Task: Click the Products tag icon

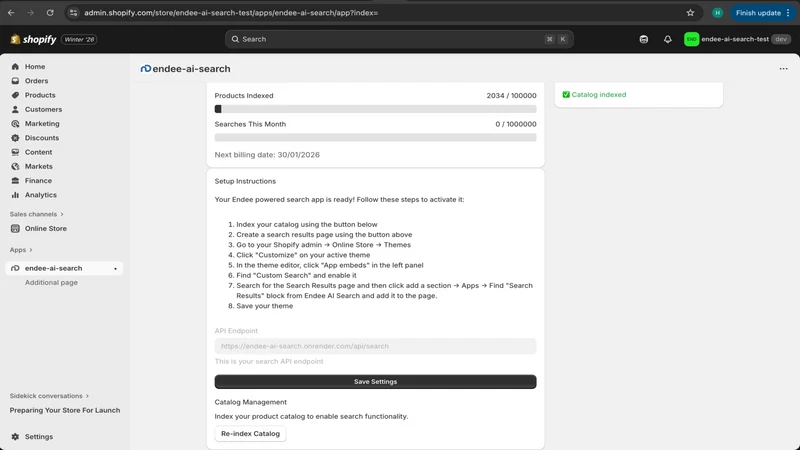Action: (15, 95)
